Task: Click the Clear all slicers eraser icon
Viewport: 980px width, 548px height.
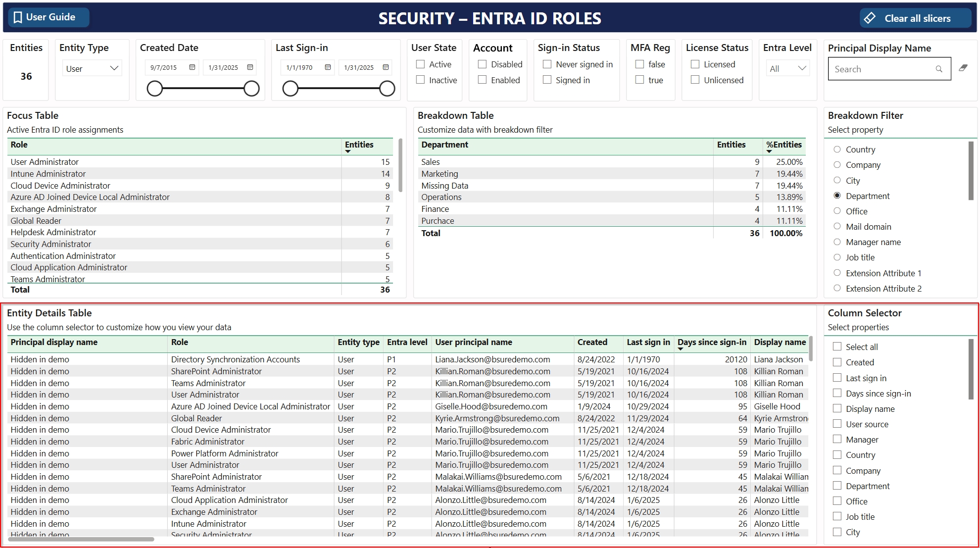Action: coord(870,18)
